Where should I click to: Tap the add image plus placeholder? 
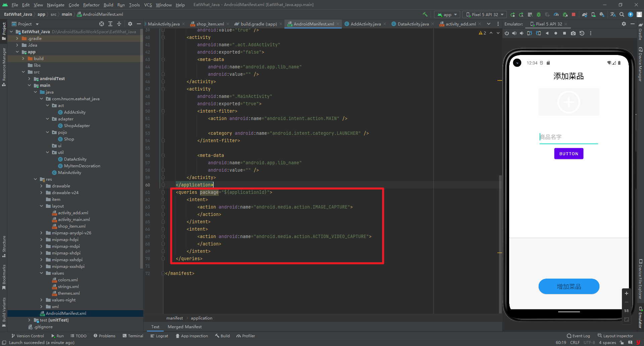[x=569, y=102]
